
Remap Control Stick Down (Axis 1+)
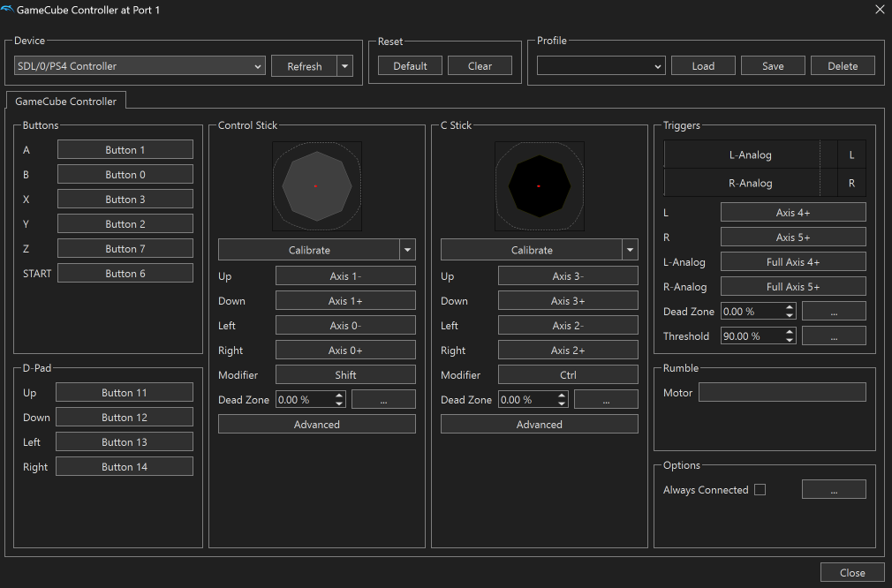click(345, 301)
